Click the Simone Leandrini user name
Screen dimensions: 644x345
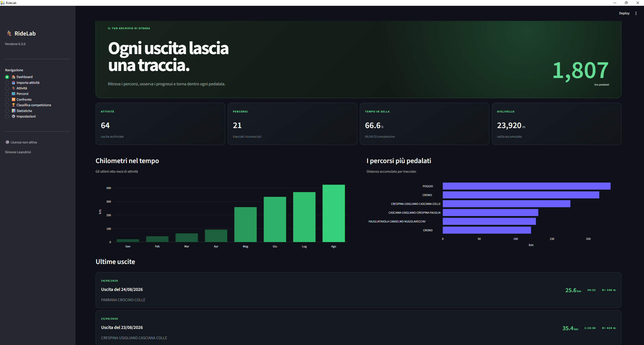click(x=18, y=152)
